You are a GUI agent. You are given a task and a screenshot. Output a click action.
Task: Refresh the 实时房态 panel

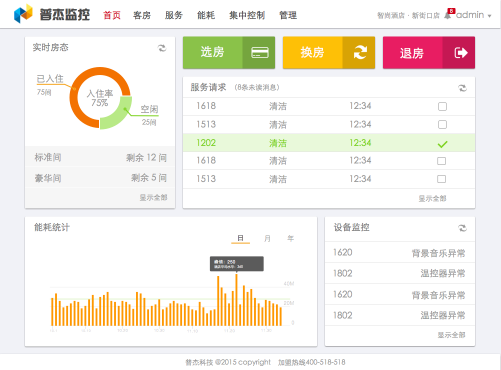point(162,48)
